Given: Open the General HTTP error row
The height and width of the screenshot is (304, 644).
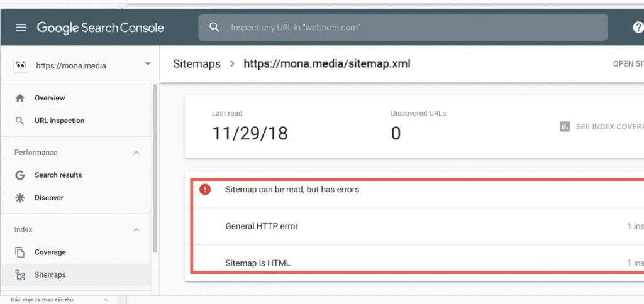Looking at the screenshot, I should tap(415, 226).
